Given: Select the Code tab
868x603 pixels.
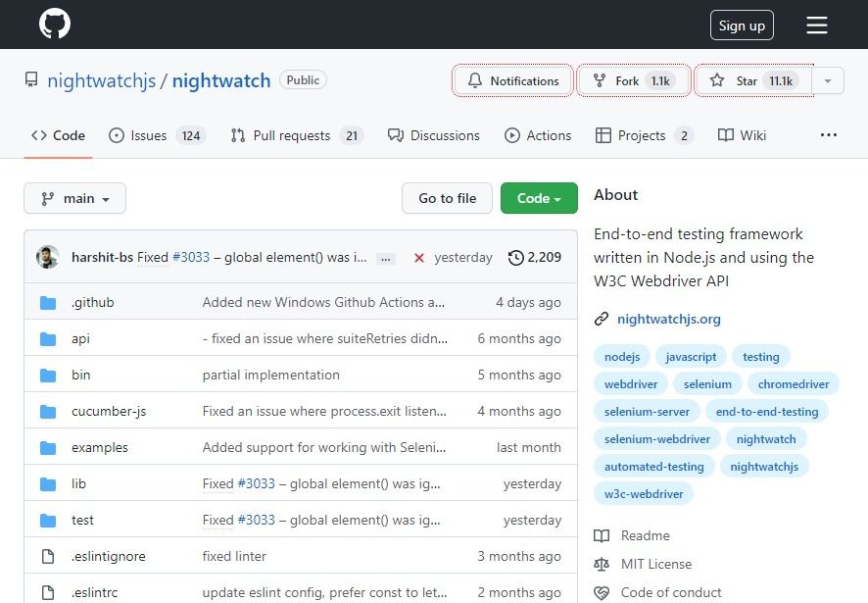Looking at the screenshot, I should coord(58,135).
